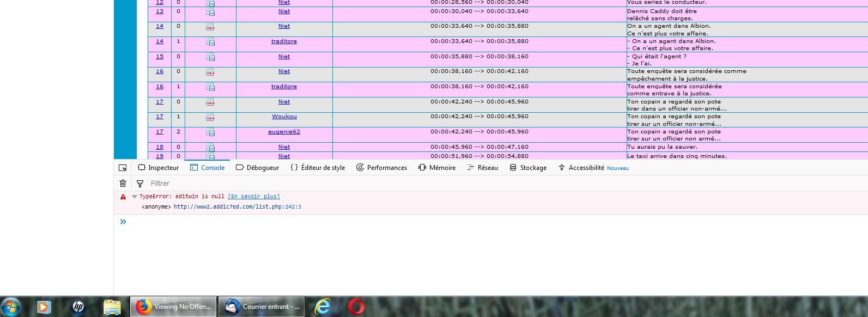The image size is (868, 317).
Task: Open the Éditeur de style tab
Action: [x=318, y=168]
